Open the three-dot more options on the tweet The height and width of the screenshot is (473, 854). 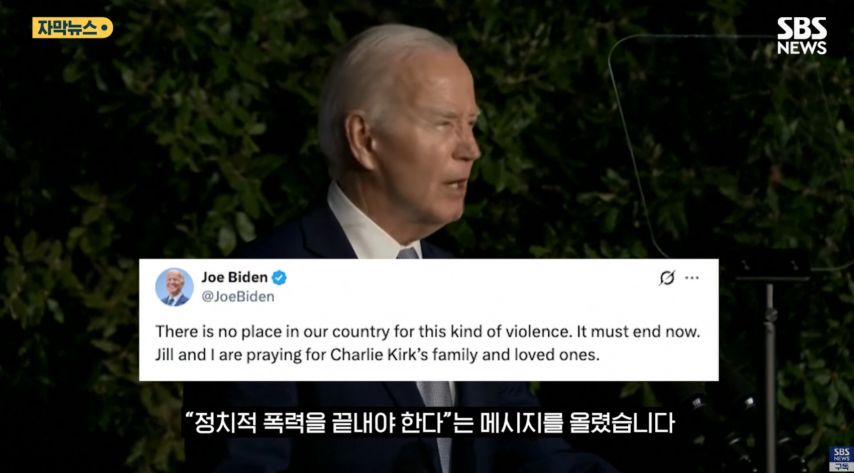[692, 278]
